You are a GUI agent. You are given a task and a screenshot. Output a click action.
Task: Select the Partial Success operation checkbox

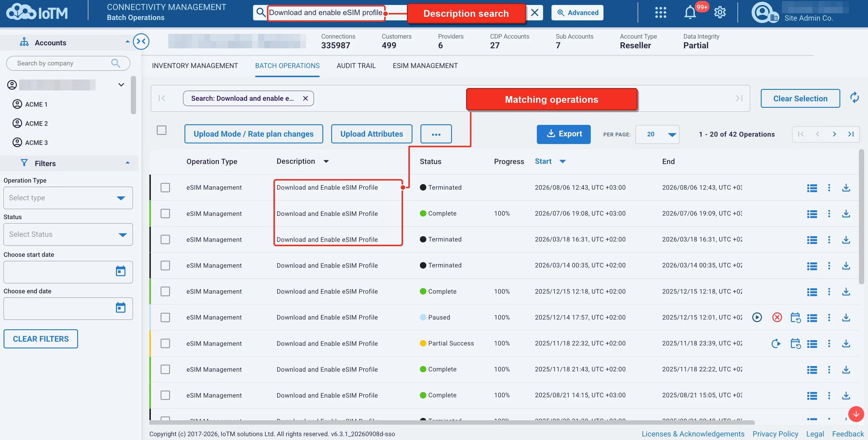click(x=165, y=343)
